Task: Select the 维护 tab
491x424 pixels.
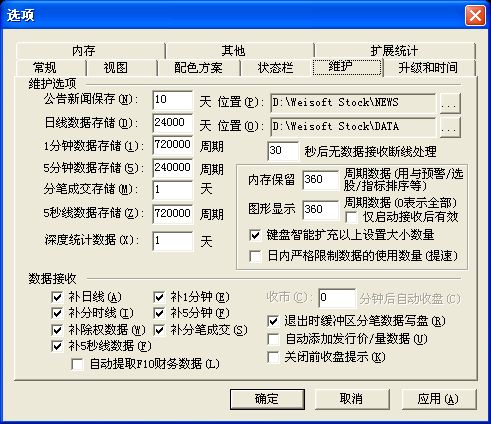Action: tap(346, 67)
